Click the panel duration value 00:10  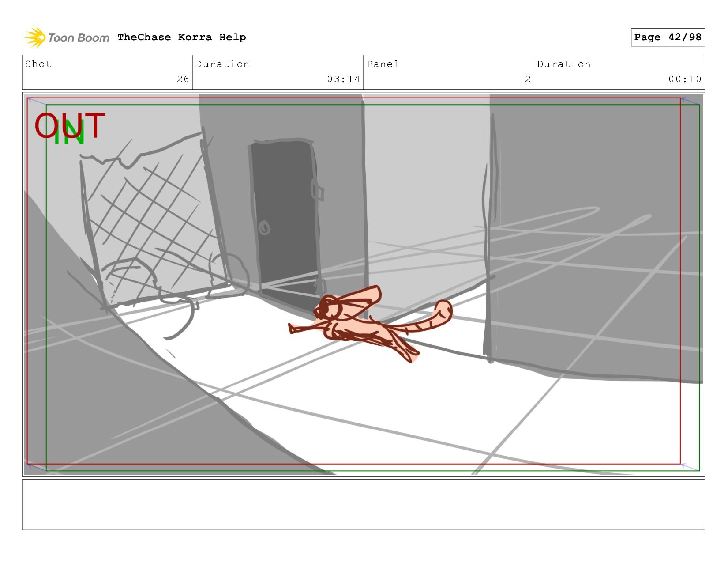(x=685, y=79)
